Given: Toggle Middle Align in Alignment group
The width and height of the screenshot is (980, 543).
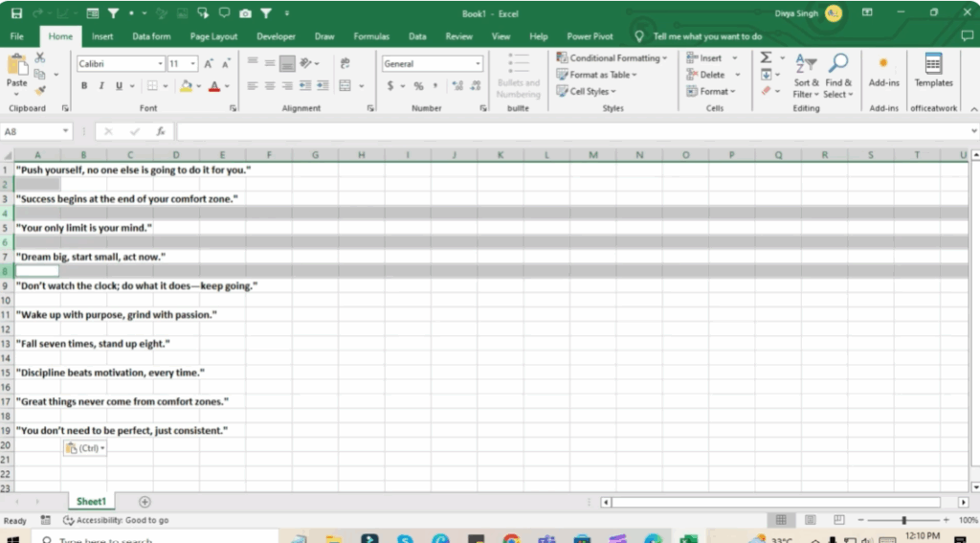Looking at the screenshot, I should [269, 63].
